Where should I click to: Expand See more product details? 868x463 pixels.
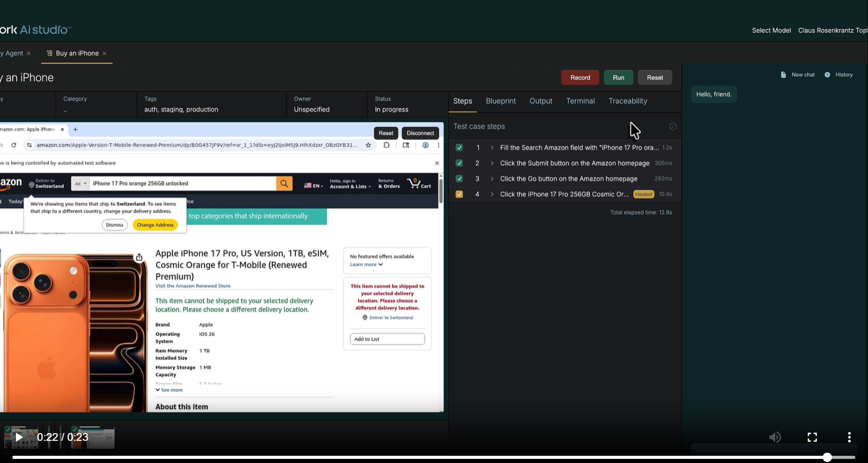point(169,390)
